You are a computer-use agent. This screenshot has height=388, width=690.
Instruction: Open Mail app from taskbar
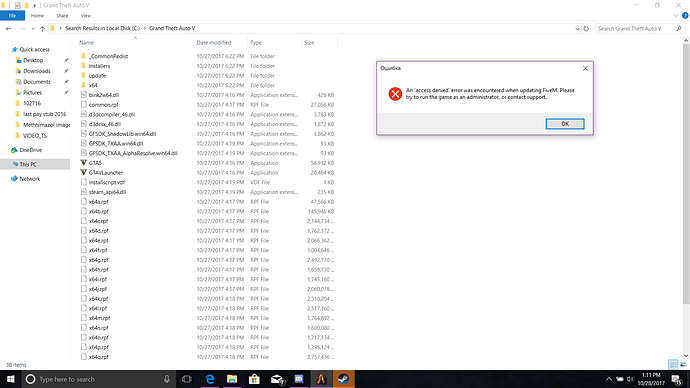tap(277, 379)
